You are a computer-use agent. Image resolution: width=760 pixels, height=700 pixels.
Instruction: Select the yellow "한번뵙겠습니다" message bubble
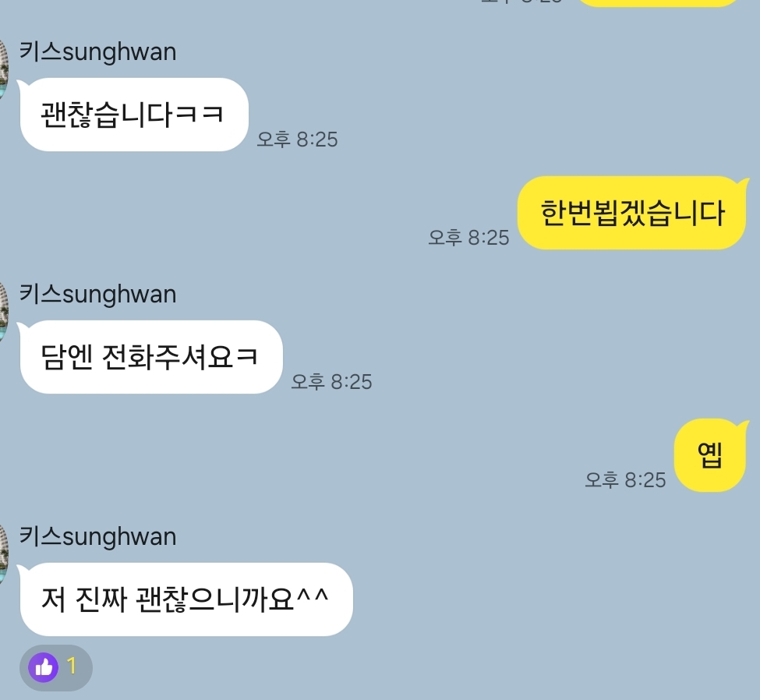coord(631,213)
